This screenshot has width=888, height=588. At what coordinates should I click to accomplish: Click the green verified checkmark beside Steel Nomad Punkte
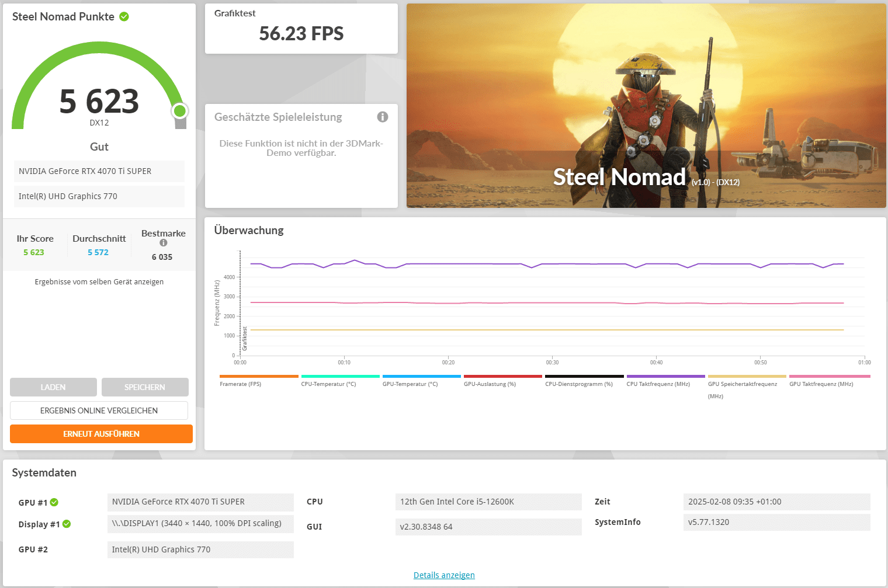point(124,16)
